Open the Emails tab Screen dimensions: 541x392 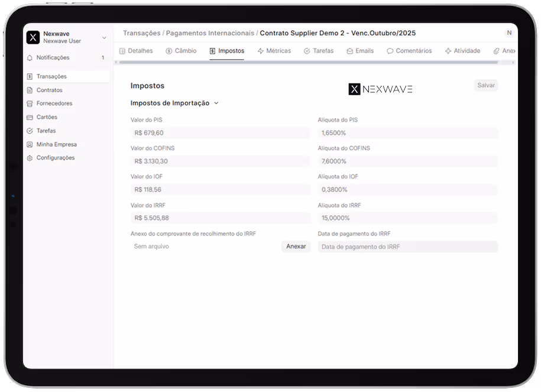(360, 51)
